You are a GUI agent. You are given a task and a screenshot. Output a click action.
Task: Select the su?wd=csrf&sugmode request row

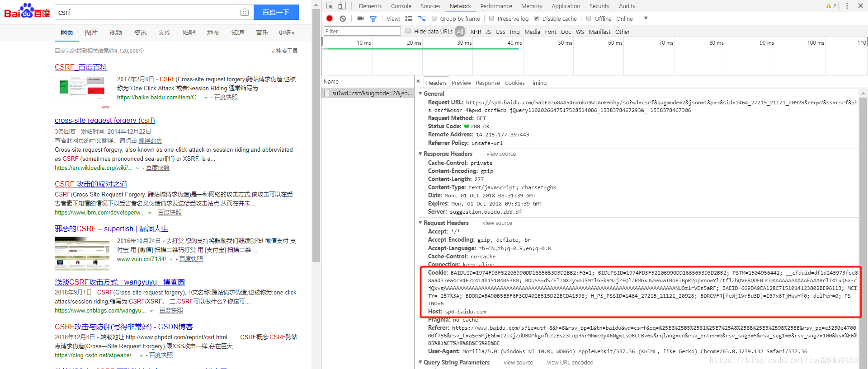[x=368, y=93]
